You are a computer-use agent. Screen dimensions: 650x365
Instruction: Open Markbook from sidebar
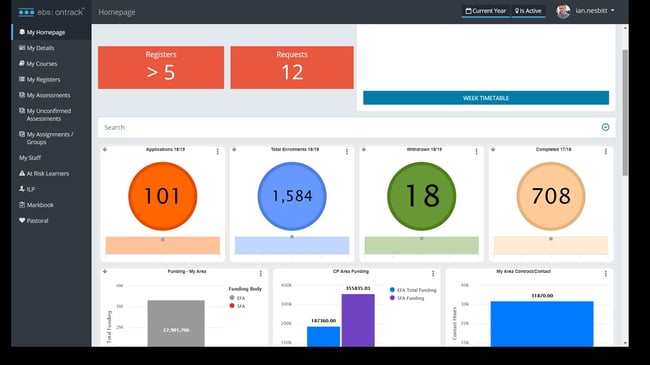pyautogui.click(x=40, y=205)
